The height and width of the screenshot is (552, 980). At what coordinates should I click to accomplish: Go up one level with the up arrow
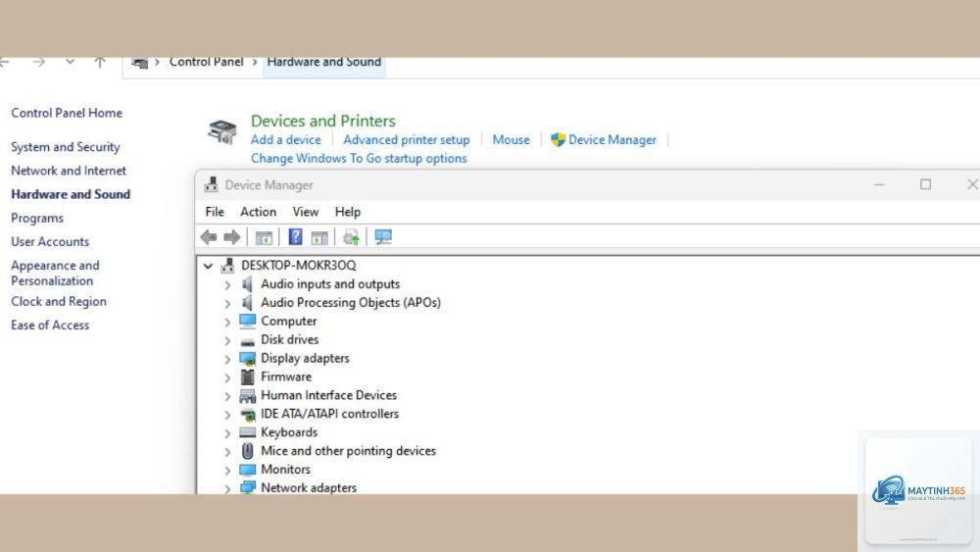[99, 62]
